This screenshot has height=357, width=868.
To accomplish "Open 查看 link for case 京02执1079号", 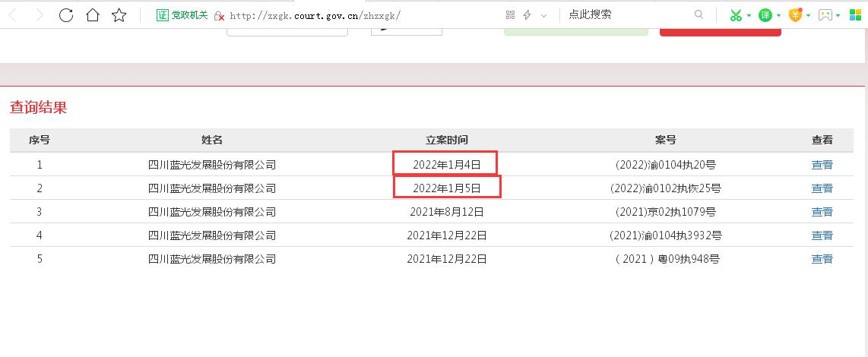I will 822,211.
